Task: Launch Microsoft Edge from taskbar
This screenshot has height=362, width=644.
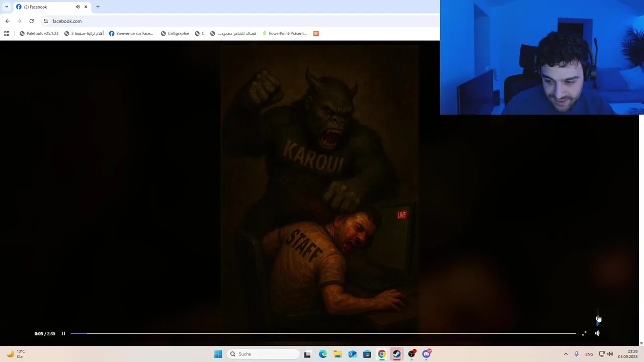Action: point(323,354)
